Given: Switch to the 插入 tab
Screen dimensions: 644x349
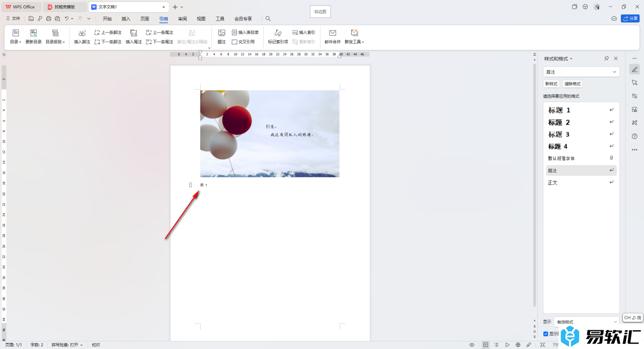Looking at the screenshot, I should tap(126, 19).
